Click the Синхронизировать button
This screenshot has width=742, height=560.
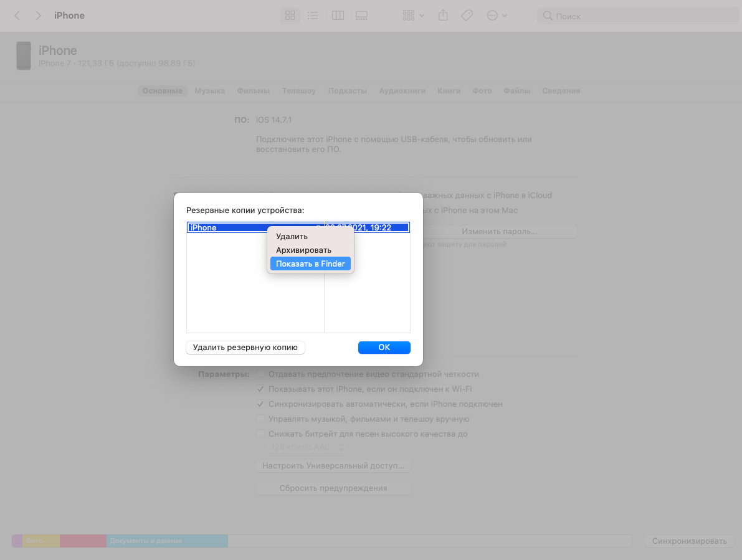(x=689, y=541)
